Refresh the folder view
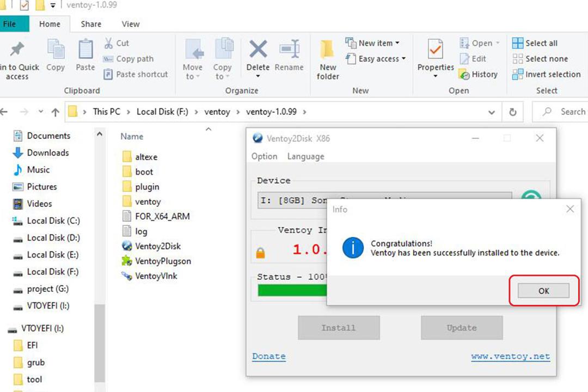The height and width of the screenshot is (392, 588). 513,112
